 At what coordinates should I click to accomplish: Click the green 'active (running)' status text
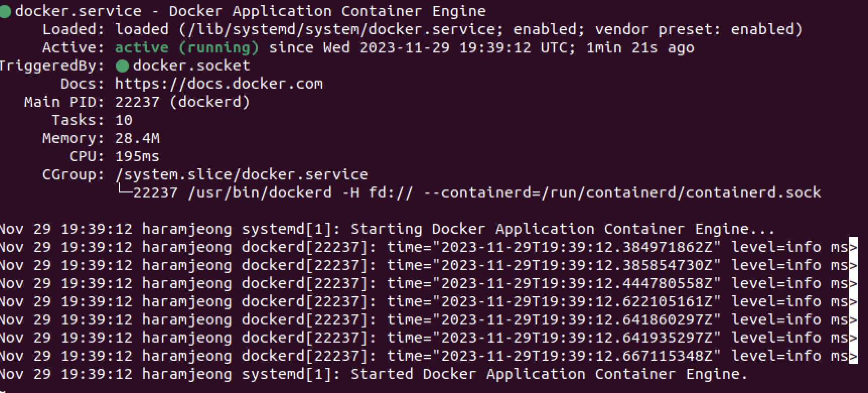[x=187, y=47]
